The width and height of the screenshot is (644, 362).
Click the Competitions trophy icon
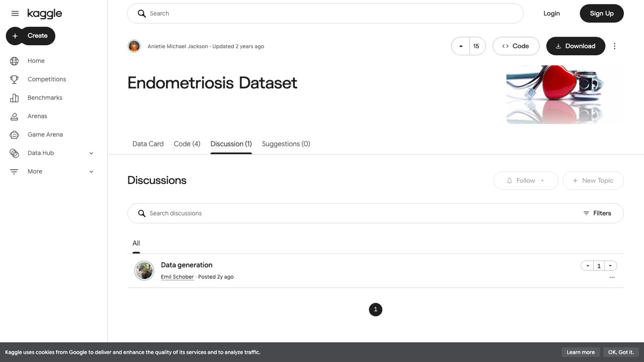(x=14, y=79)
